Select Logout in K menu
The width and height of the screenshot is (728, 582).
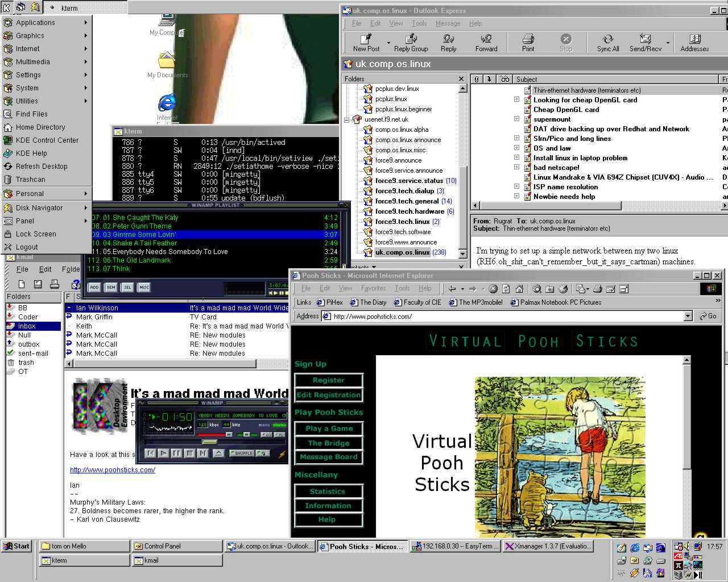click(x=46, y=247)
